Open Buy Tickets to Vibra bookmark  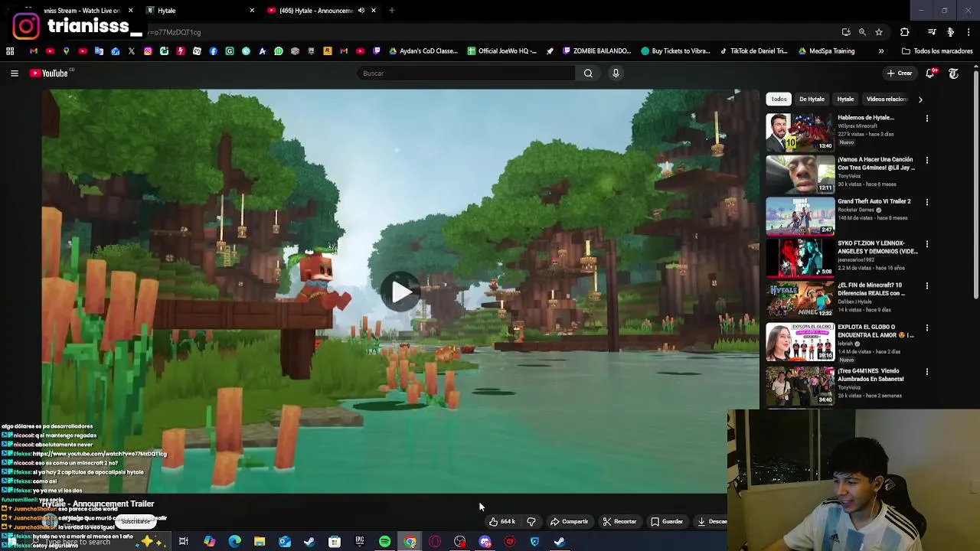pos(675,51)
